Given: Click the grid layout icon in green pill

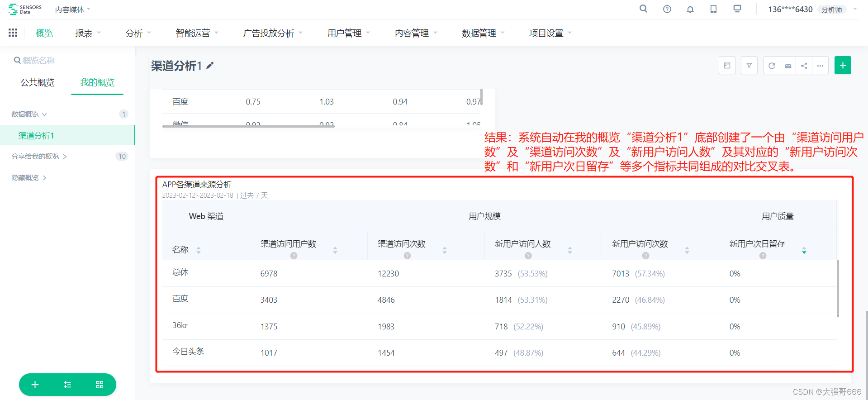Looking at the screenshot, I should pyautogui.click(x=100, y=385).
